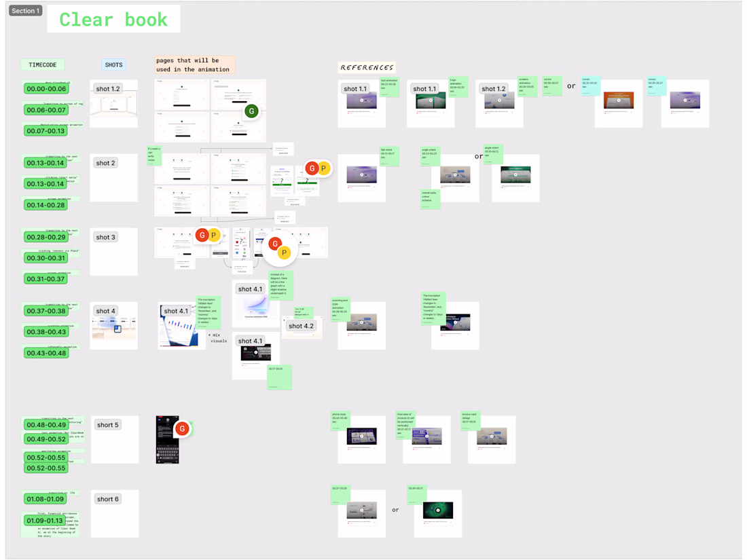Select timecode 00.30-00.31
The height and width of the screenshot is (560, 747).
click(x=45, y=258)
